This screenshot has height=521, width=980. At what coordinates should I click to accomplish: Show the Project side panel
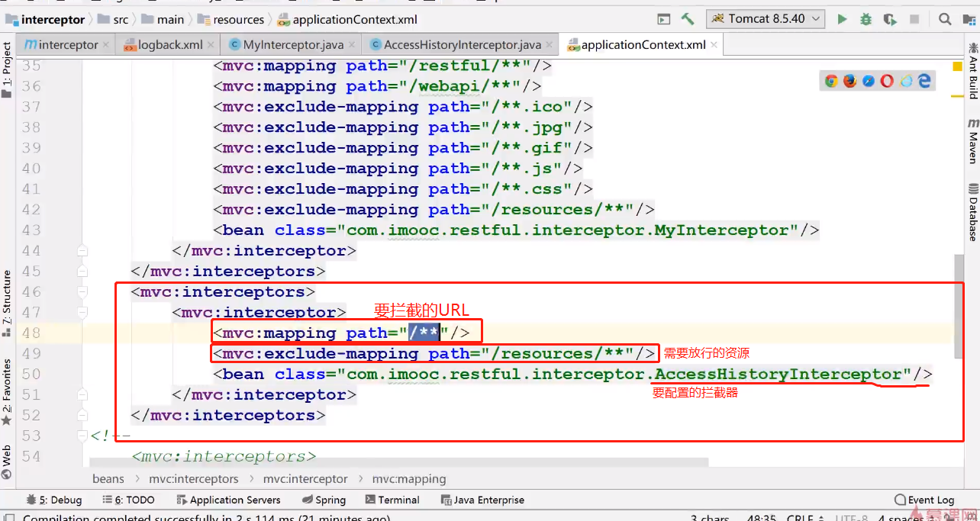[7, 70]
